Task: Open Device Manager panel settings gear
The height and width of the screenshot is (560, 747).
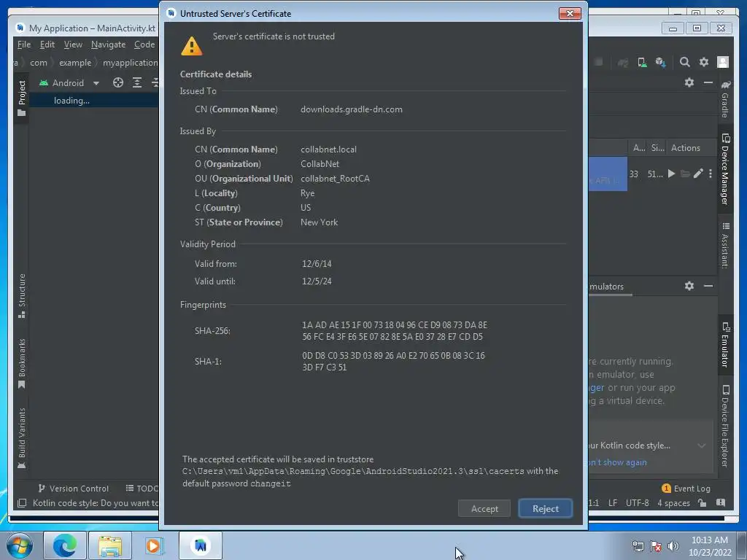Action: (x=689, y=82)
